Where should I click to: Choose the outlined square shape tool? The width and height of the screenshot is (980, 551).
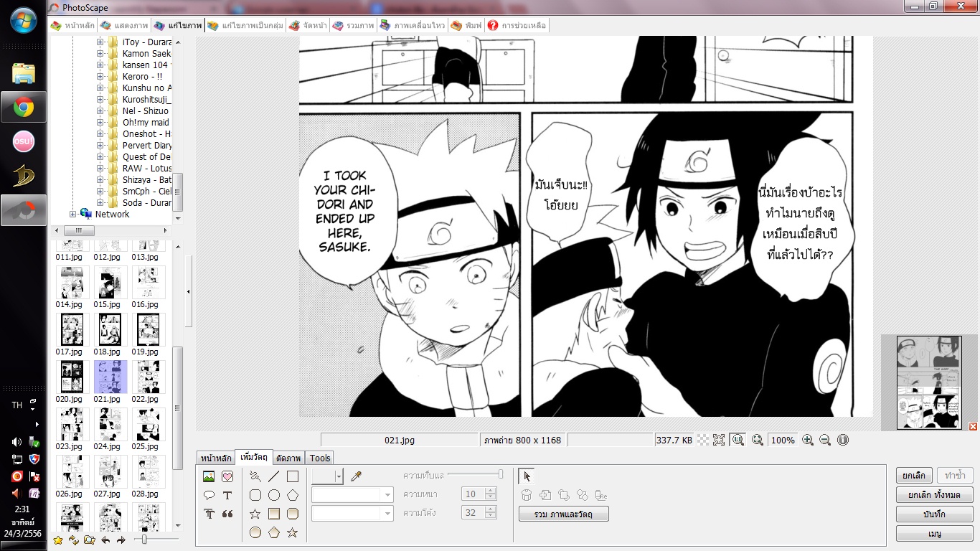(x=292, y=476)
